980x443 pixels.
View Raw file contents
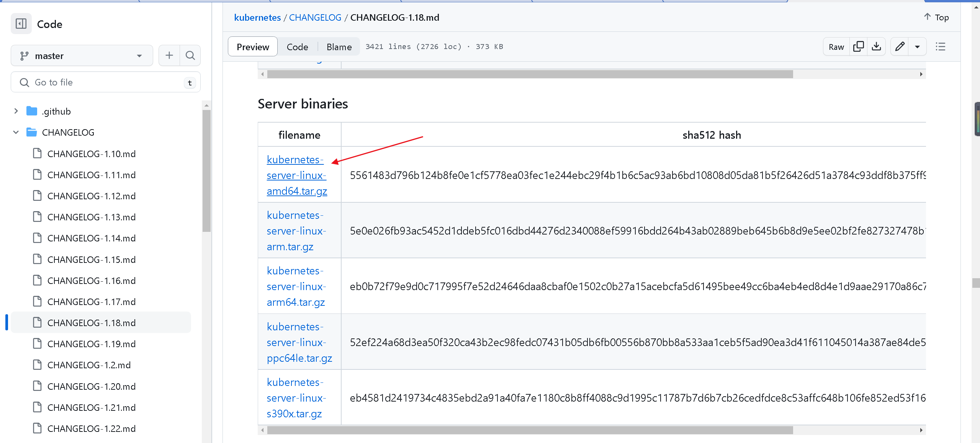coord(836,47)
